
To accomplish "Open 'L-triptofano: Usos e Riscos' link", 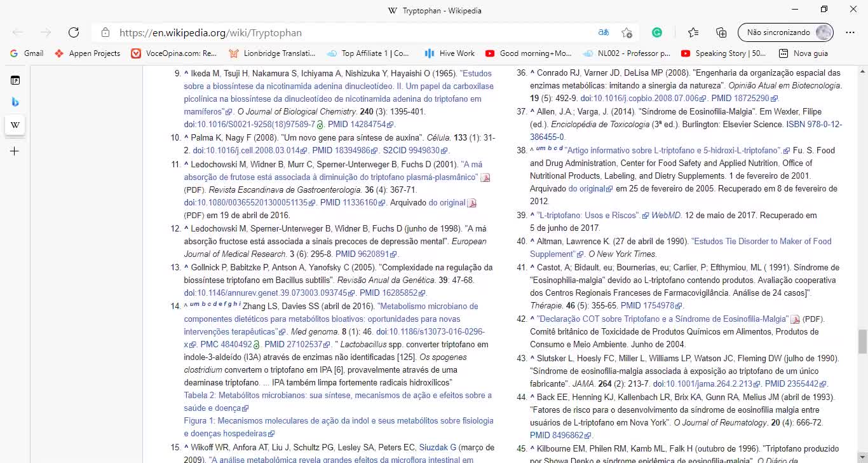I will click(593, 216).
